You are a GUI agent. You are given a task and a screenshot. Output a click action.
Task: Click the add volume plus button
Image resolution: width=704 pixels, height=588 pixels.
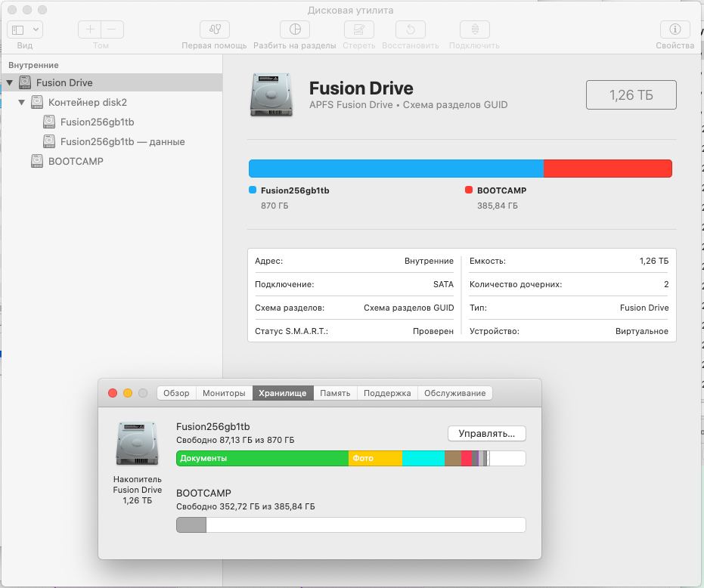click(x=90, y=29)
